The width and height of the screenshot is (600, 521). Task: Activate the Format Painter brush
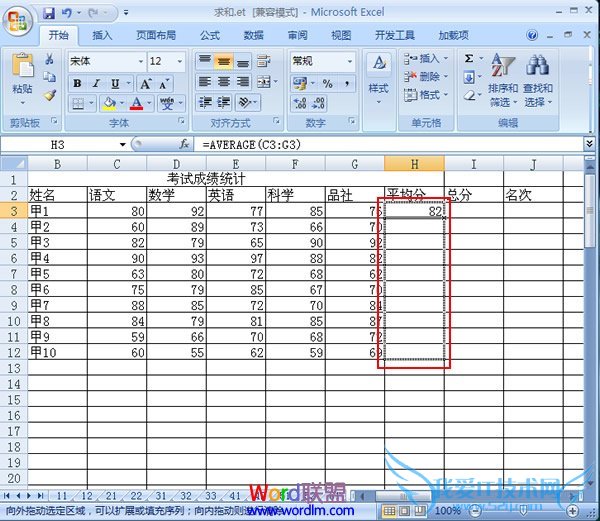pos(50,95)
